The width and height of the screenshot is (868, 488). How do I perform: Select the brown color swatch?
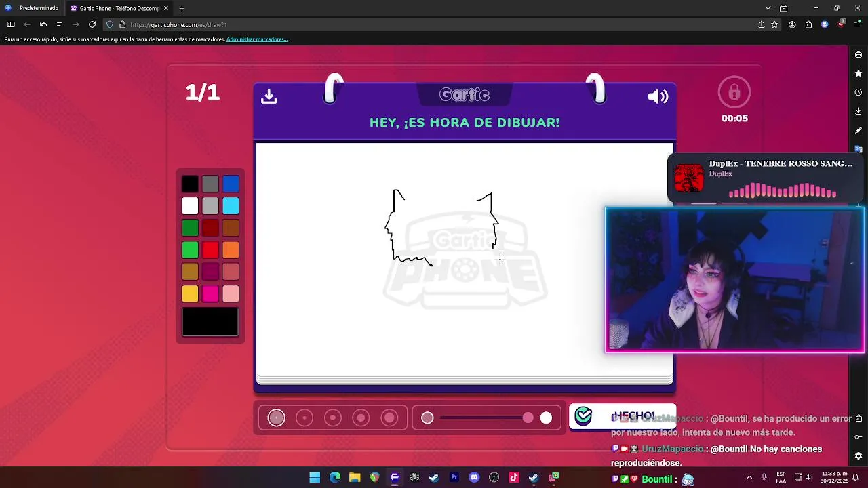pos(231,228)
